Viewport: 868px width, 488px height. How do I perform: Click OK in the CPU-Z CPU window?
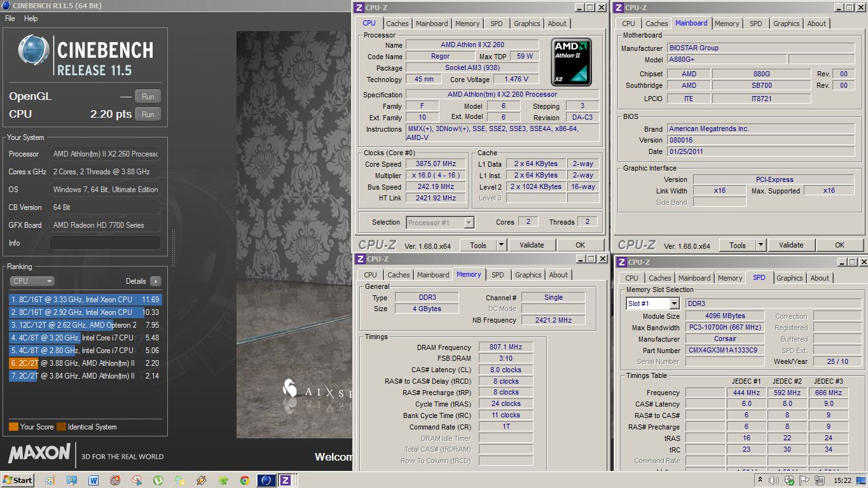(580, 245)
